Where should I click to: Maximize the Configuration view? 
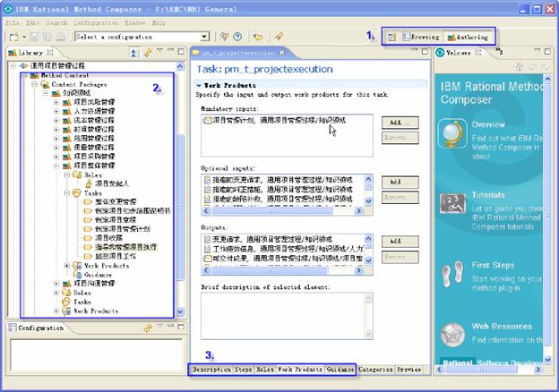(x=181, y=327)
